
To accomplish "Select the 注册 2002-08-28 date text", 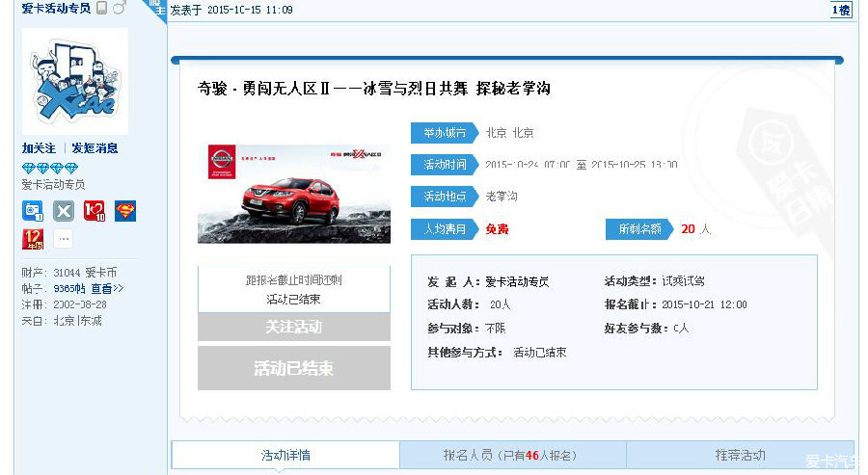I will coord(65,304).
